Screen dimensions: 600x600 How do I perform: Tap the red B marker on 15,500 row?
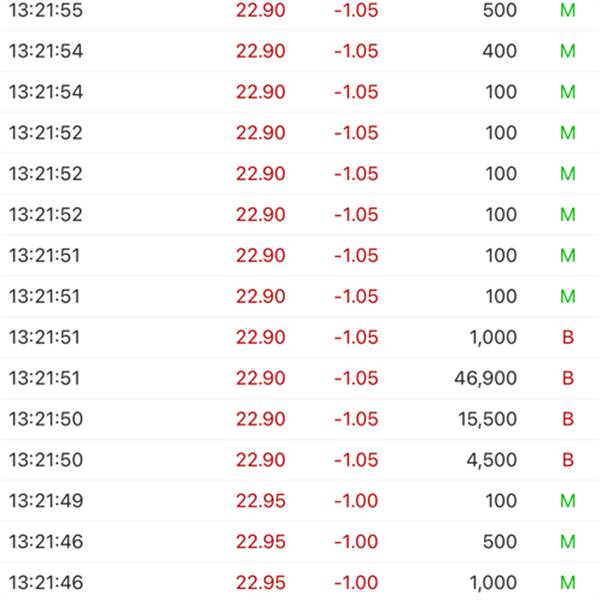click(568, 419)
